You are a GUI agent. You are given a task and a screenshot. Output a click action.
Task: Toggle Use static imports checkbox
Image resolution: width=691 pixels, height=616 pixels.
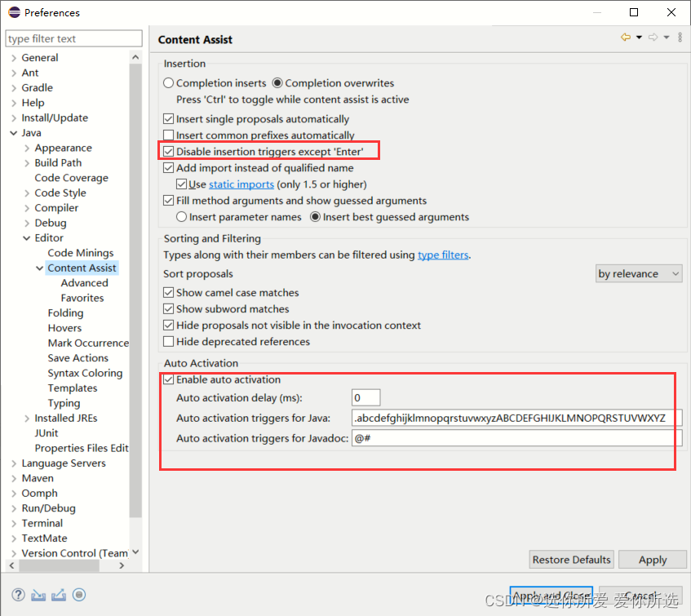click(181, 184)
